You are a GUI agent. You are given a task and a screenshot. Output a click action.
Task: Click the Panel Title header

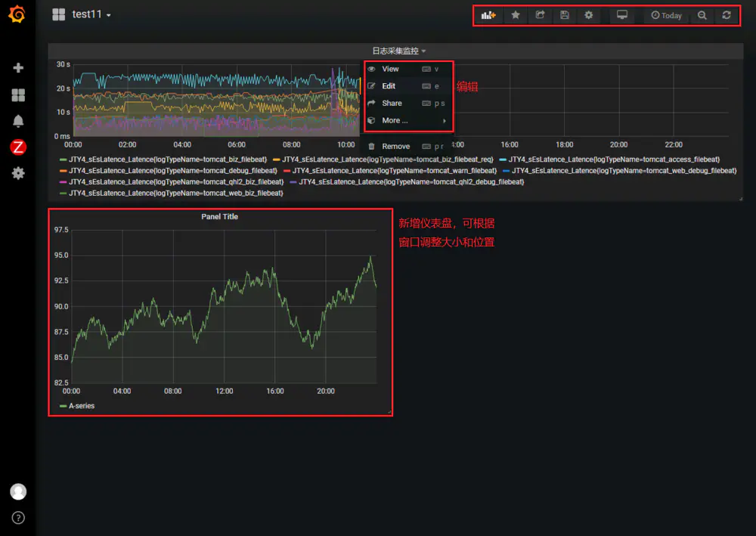coord(219,217)
